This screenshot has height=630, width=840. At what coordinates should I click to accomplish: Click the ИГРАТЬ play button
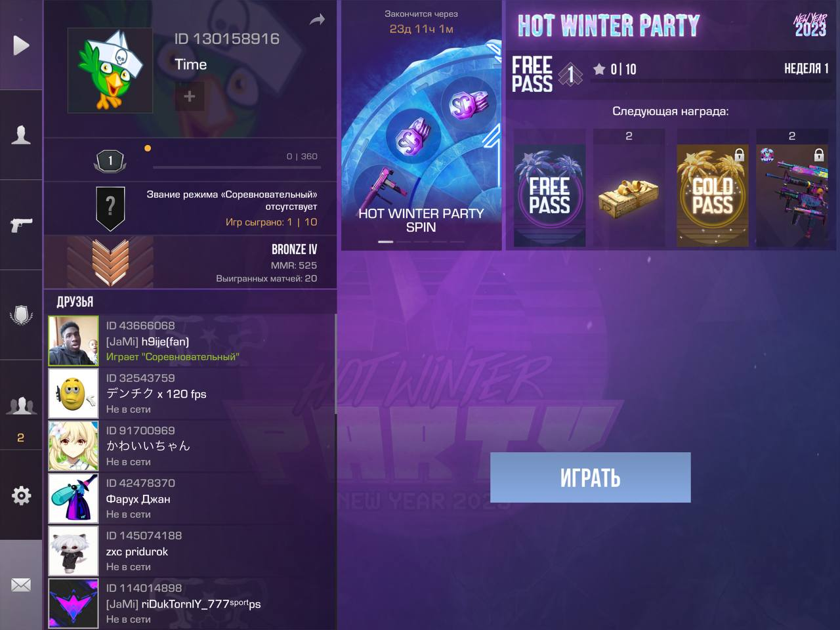pos(591,478)
